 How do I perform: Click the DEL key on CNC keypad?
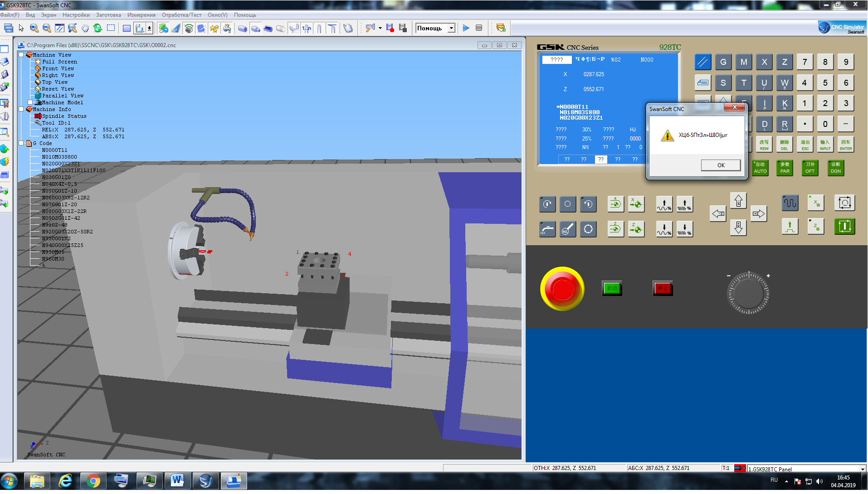coord(785,145)
